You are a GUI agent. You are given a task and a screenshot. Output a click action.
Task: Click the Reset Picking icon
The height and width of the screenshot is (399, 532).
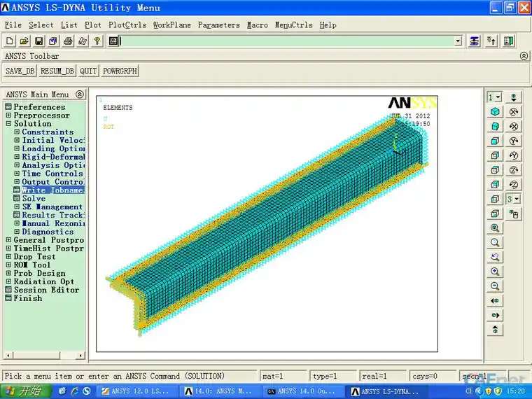tap(491, 41)
